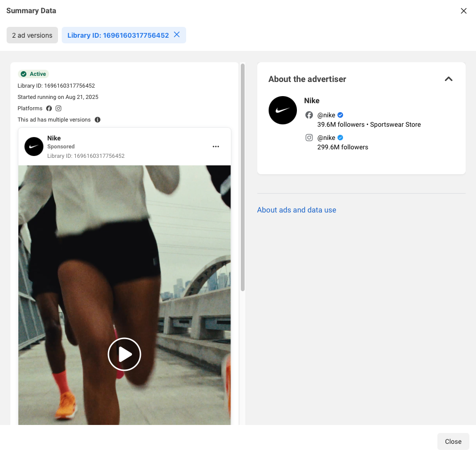Click the green Active status badge
Image resolution: width=476 pixels, height=457 pixels.
33,74
